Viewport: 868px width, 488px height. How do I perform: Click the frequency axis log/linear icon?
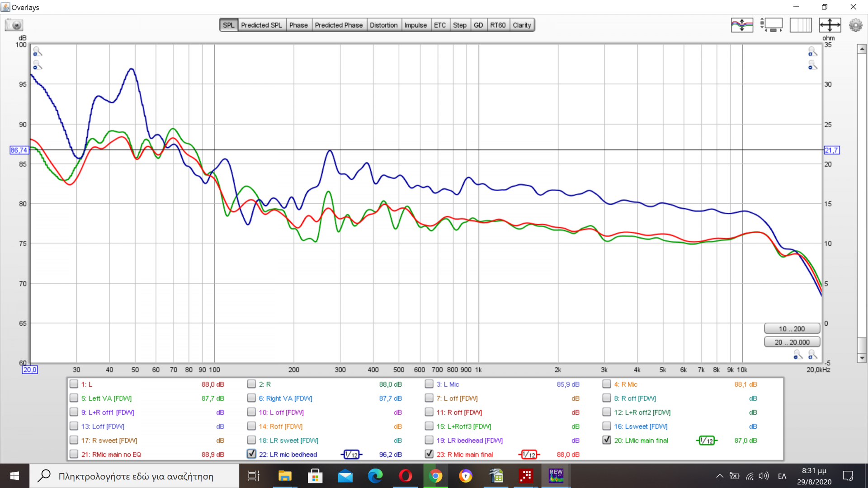[x=800, y=25]
